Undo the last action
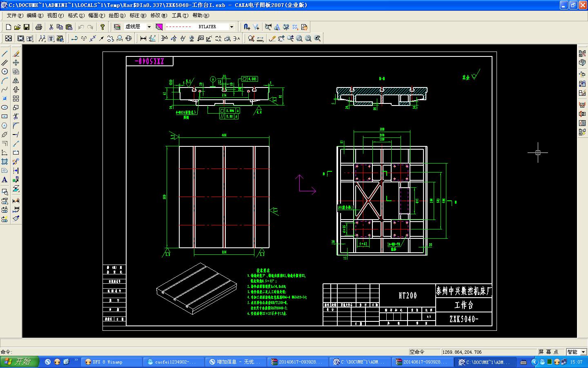This screenshot has height=368, width=588. click(x=81, y=27)
